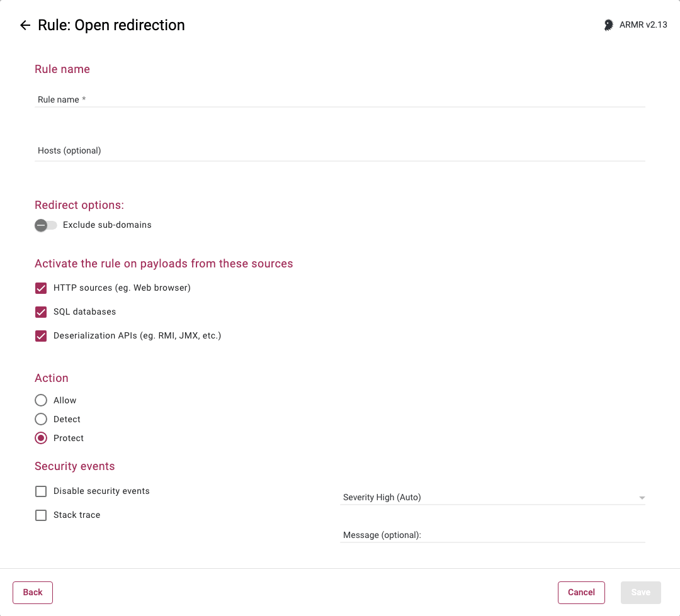Click the red 'Rule name' section heading

(x=62, y=69)
